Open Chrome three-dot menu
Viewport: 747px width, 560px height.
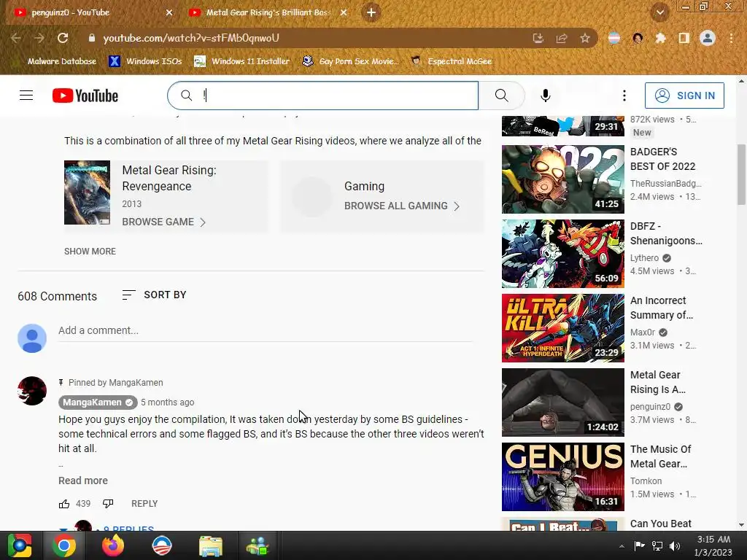point(731,38)
